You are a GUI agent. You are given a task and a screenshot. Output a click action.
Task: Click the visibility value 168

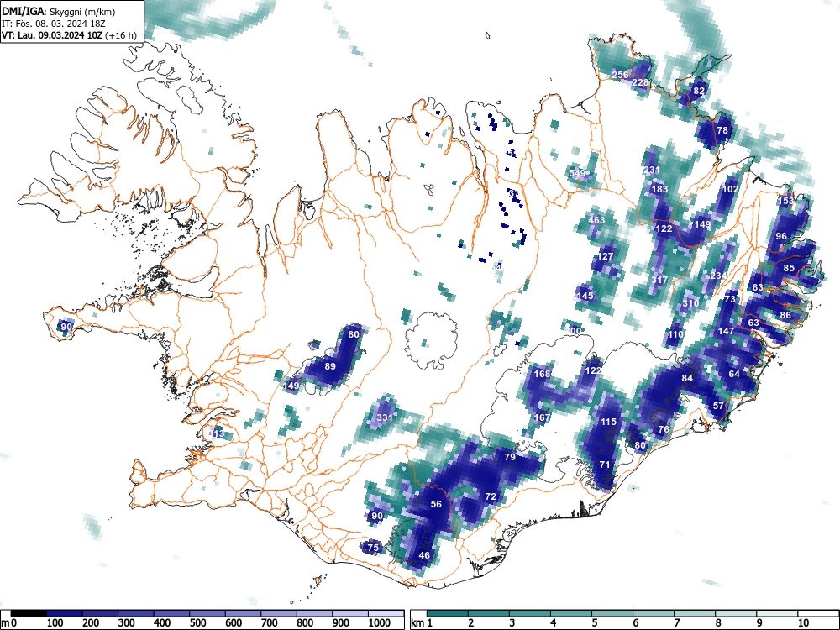543,374
